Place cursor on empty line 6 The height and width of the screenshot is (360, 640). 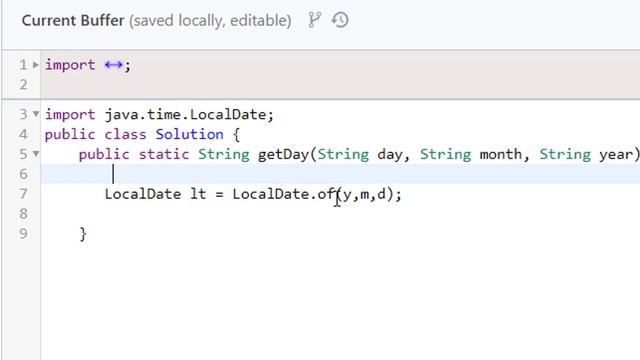click(x=340, y=174)
